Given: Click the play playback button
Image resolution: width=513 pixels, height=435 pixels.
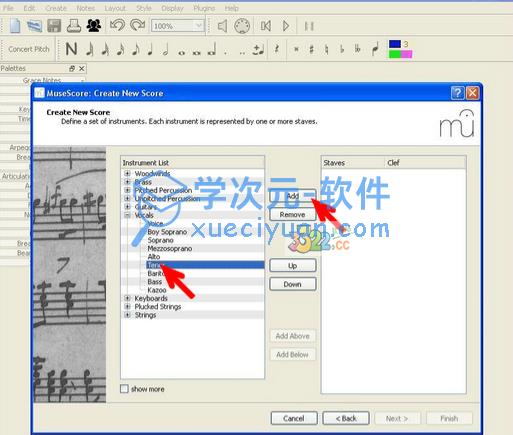Looking at the screenshot, I should 286,26.
